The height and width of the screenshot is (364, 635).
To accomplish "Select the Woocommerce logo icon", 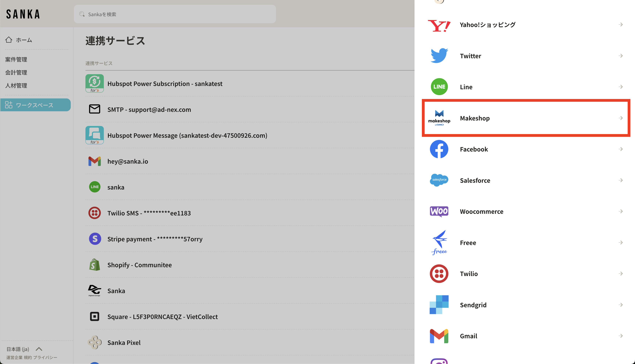I will (439, 212).
